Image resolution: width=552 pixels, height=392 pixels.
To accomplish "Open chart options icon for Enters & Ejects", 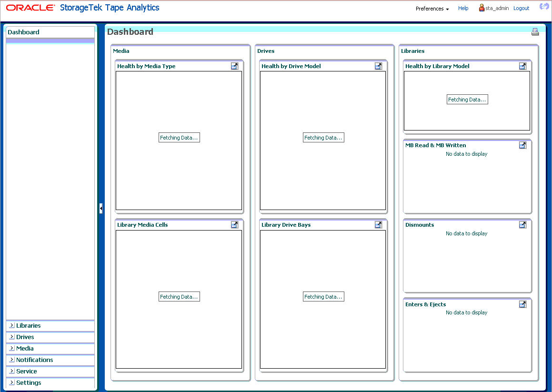I will 523,304.
